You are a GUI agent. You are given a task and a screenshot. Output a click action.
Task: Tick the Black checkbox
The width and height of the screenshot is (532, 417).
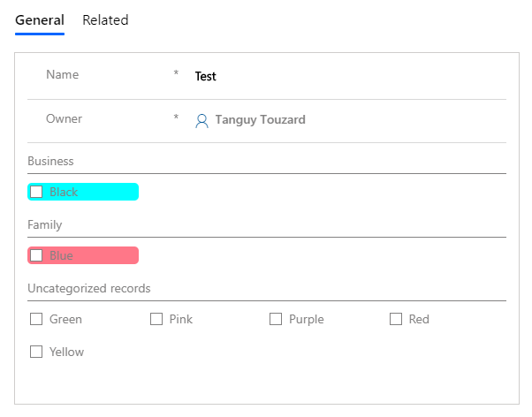coord(36,192)
